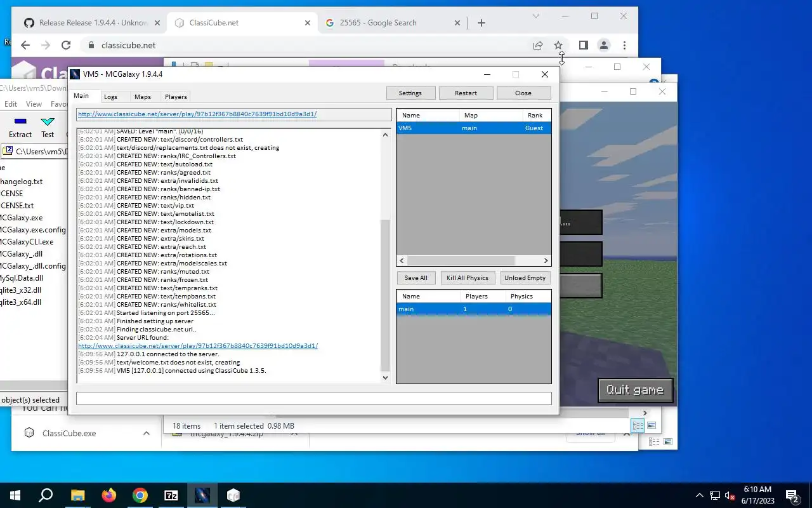This screenshot has width=812, height=508.
Task: Click the MCGalaxy window title icon
Action: (x=75, y=74)
